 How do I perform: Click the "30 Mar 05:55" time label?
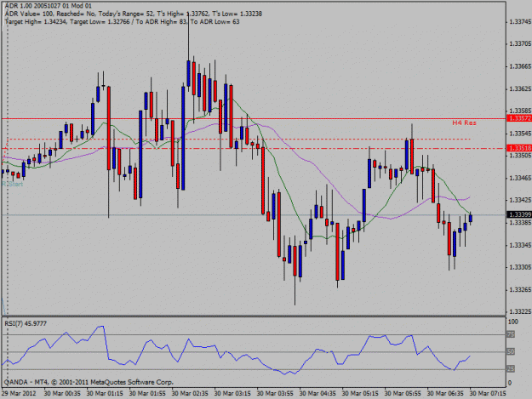pos(403,393)
